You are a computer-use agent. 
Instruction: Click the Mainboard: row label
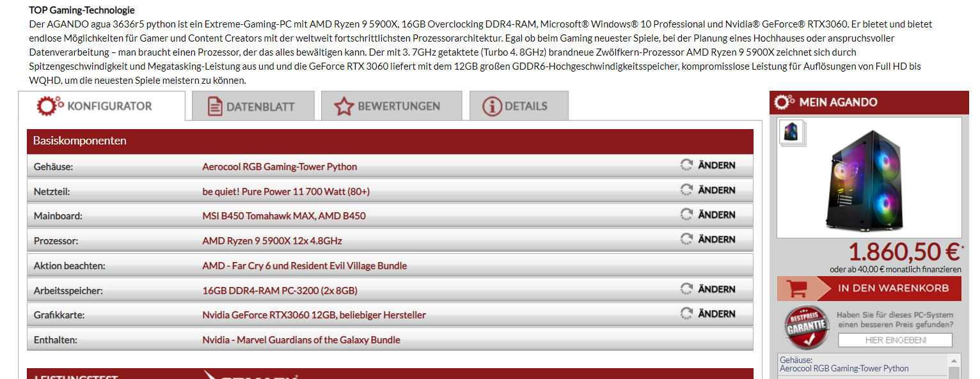[x=58, y=216]
